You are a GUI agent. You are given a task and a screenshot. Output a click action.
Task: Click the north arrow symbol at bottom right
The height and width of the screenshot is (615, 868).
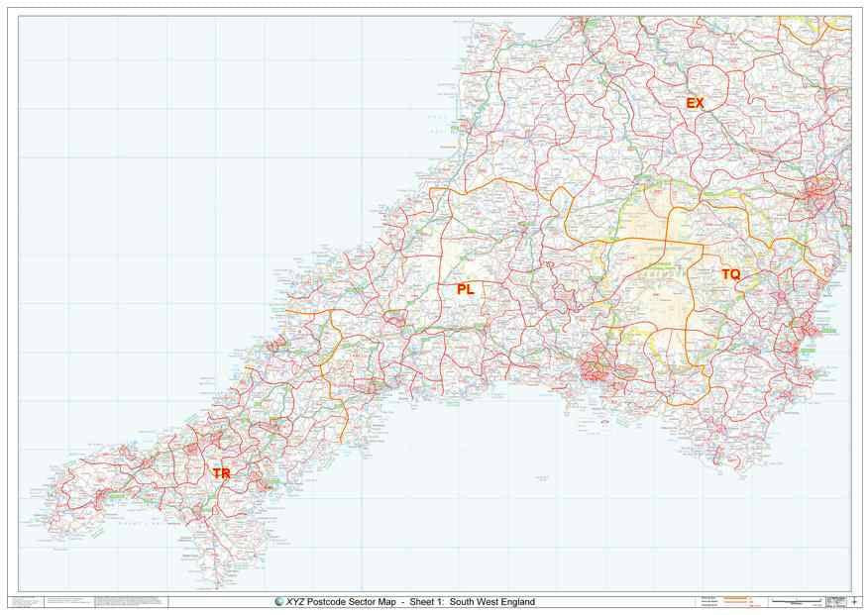(x=854, y=601)
